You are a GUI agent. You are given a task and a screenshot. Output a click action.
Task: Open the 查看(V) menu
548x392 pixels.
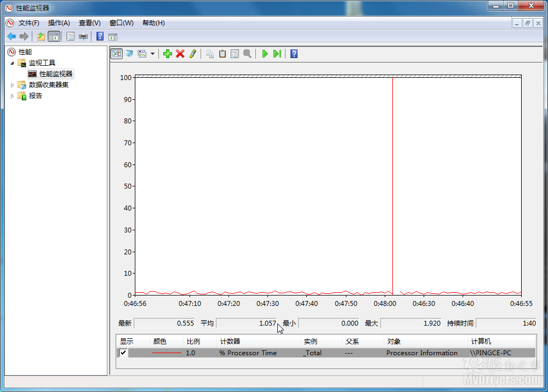89,23
